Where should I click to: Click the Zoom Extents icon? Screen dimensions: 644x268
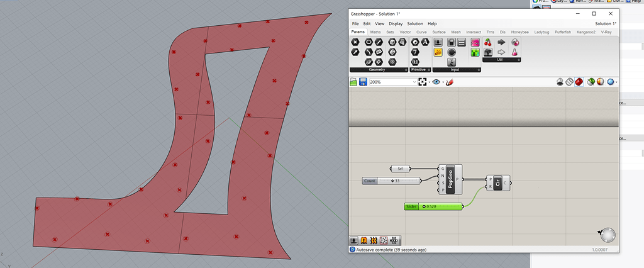tap(422, 82)
